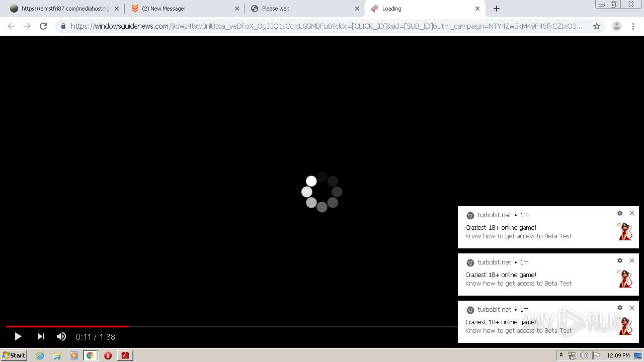Show hidden system tray icons
The width and height of the screenshot is (644, 362).
point(561,355)
